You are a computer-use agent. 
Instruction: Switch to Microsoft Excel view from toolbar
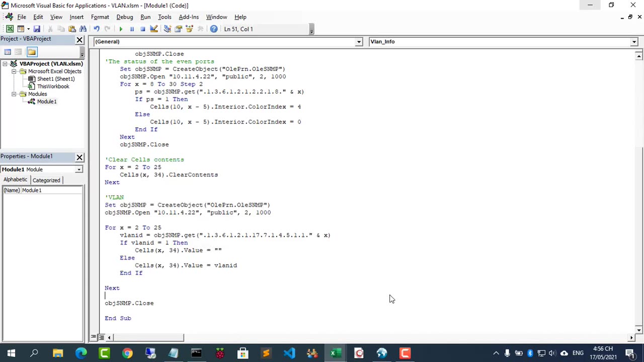[x=10, y=29]
